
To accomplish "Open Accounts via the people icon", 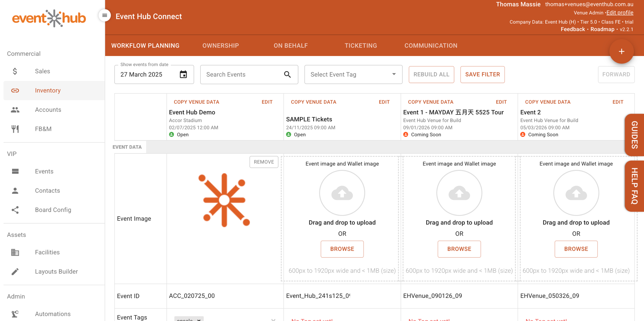I will (15, 110).
